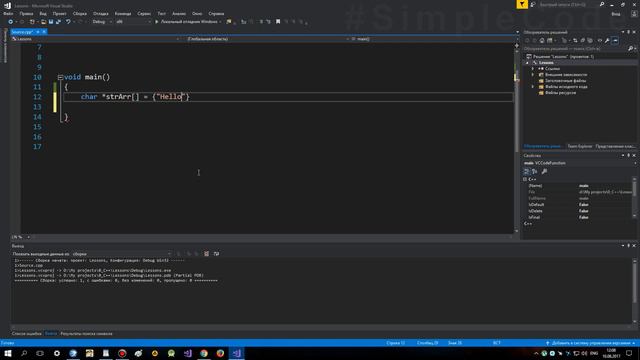The image size is (640, 360).
Task: Click the Вход sign-in link
Action: tap(616, 14)
